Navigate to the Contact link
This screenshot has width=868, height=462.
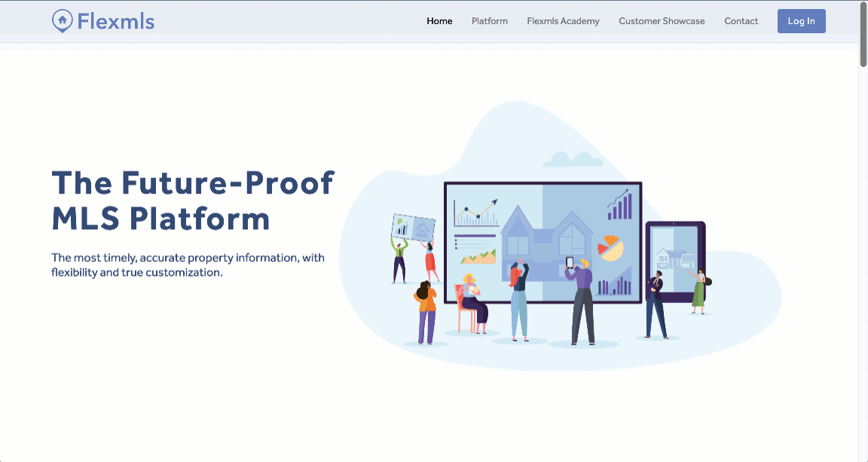[x=741, y=21]
